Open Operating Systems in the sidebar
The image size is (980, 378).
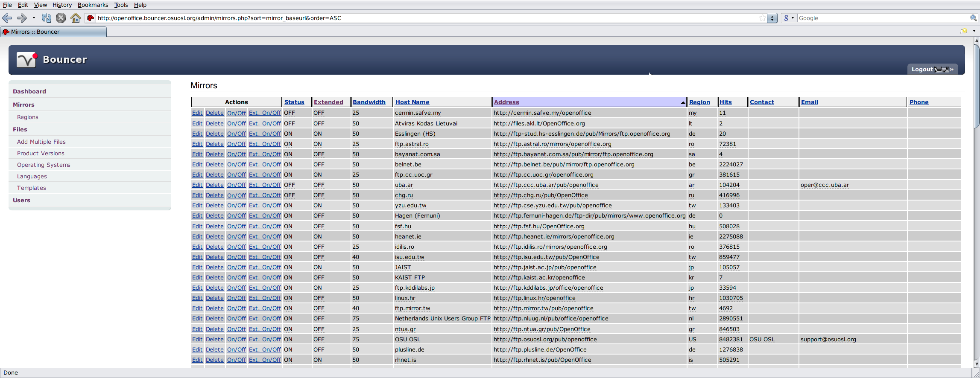[44, 165]
